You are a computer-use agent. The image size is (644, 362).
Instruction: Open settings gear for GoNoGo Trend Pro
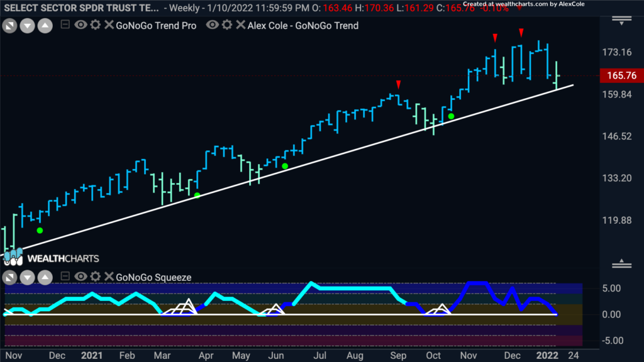click(96, 25)
